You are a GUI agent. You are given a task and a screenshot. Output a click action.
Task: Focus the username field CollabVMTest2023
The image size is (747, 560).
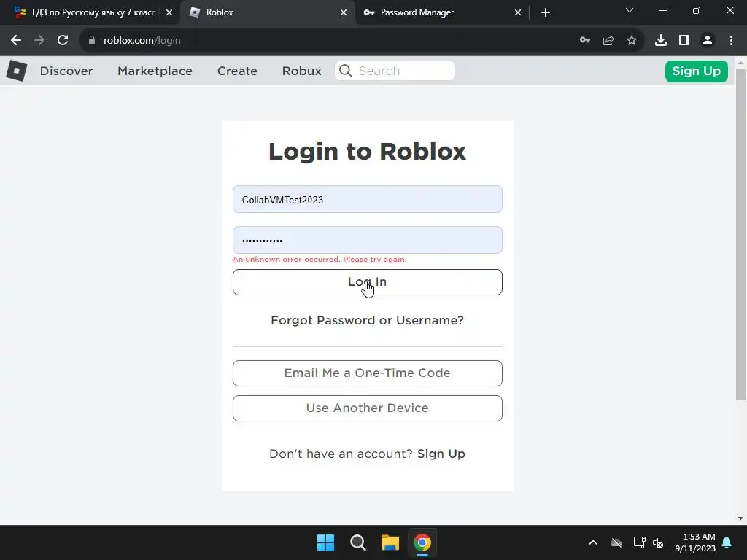point(368,199)
